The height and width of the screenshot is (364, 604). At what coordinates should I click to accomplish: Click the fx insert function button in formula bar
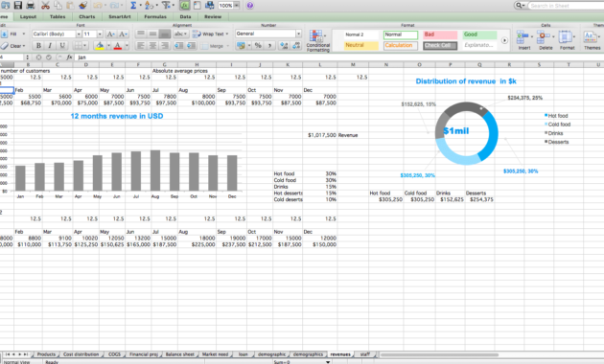pos(69,57)
